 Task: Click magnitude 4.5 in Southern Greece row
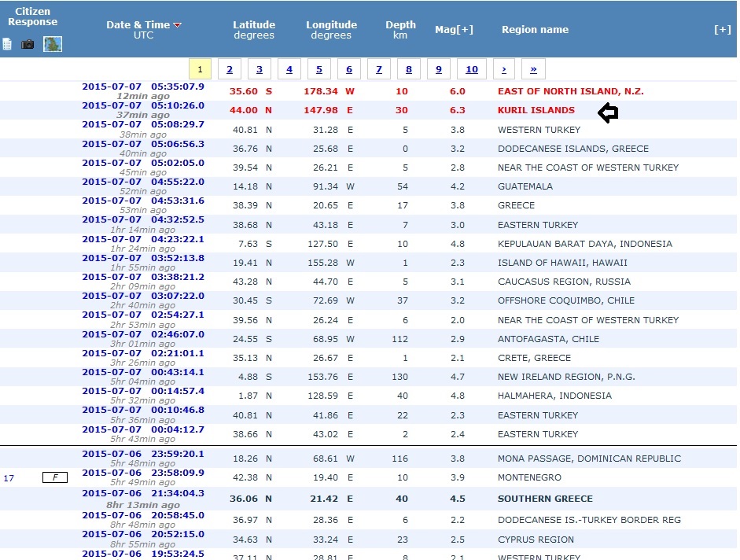(x=458, y=499)
